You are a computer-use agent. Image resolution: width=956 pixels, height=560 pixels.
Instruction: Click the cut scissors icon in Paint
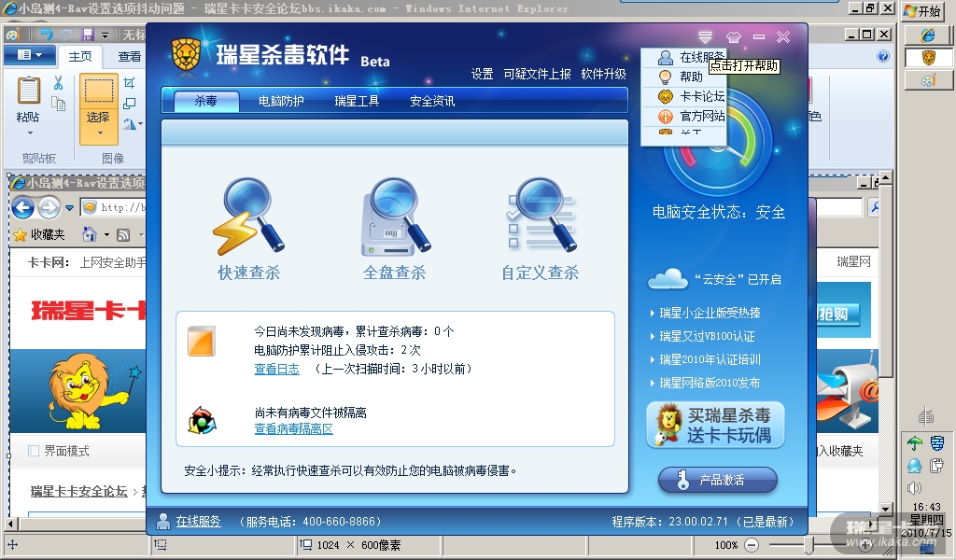coord(59,82)
